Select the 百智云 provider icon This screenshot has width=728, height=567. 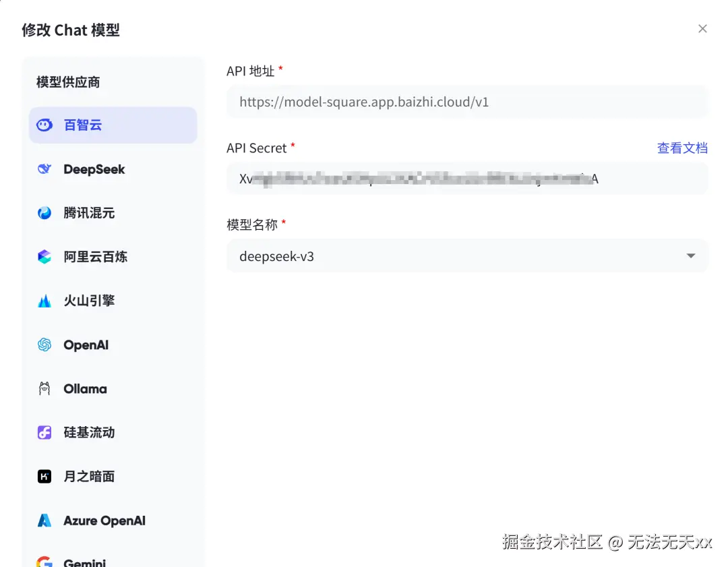pyautogui.click(x=44, y=125)
